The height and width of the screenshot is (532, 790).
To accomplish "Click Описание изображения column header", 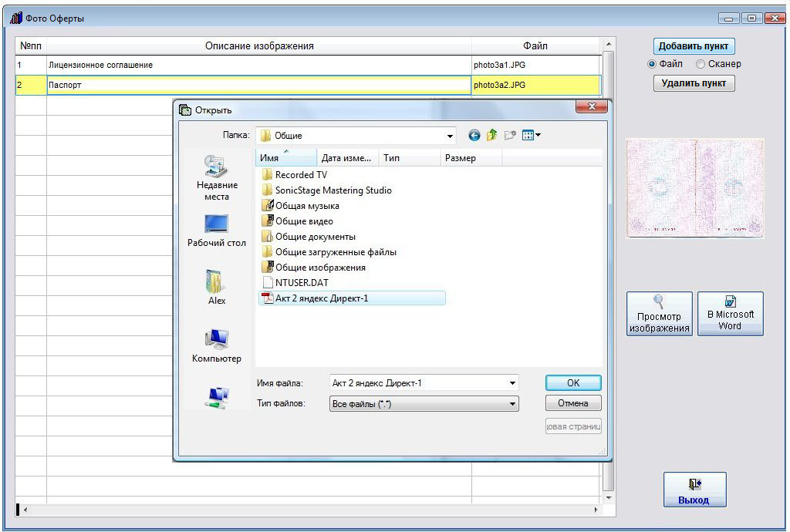I will pyautogui.click(x=259, y=45).
